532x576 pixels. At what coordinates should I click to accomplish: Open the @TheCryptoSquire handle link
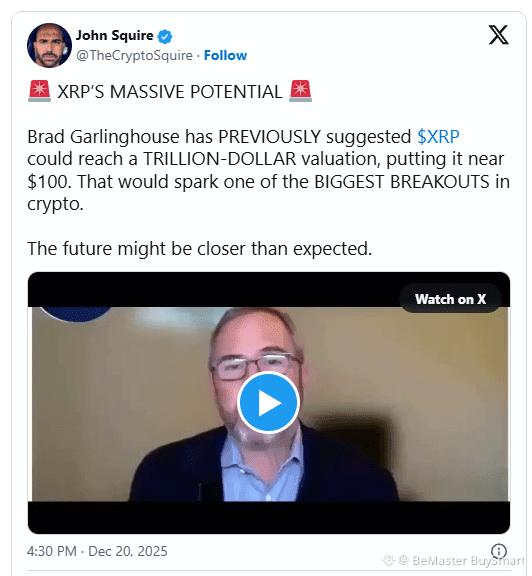click(134, 55)
